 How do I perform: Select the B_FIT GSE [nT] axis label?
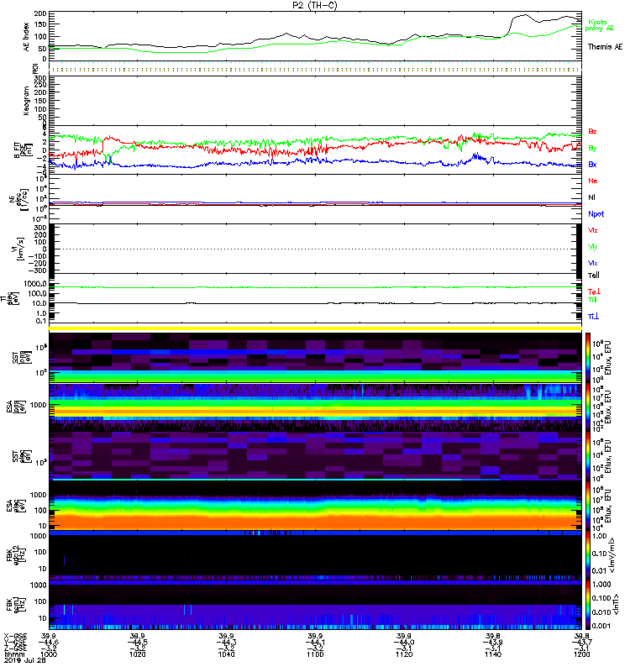pyautogui.click(x=24, y=150)
